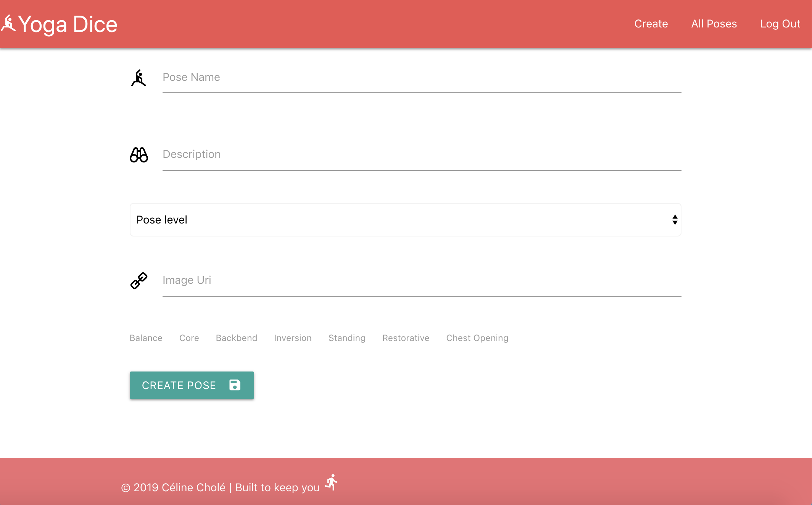Viewport: 812px width, 505px height.
Task: Toggle the Inversion category option
Action: click(293, 338)
